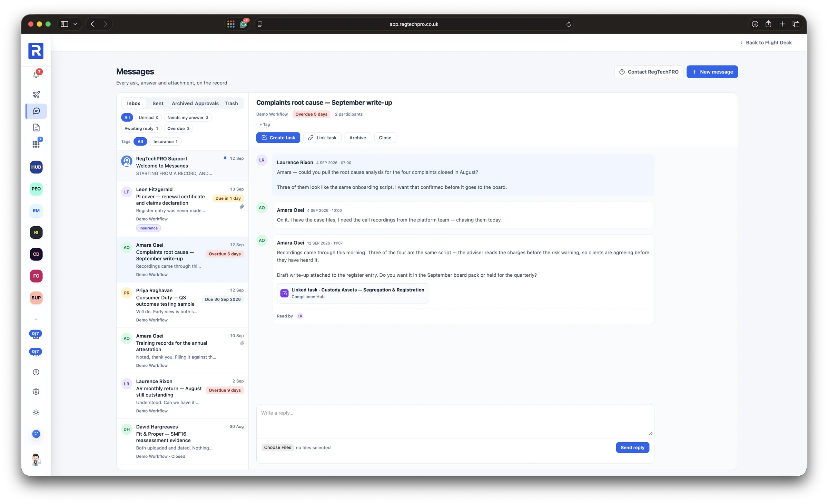Screen dimensions: 828x504
Task: Go Back to Flight Deck
Action: (x=766, y=43)
